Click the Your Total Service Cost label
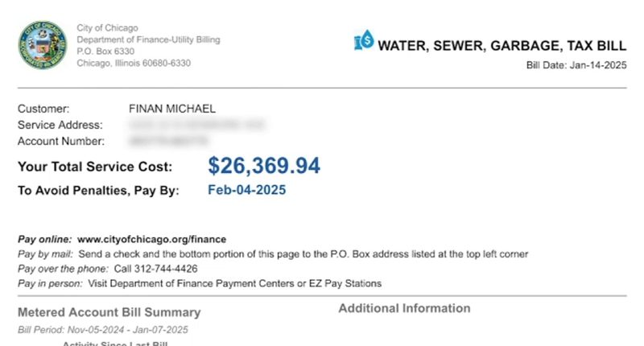The height and width of the screenshot is (346, 644). (95, 167)
